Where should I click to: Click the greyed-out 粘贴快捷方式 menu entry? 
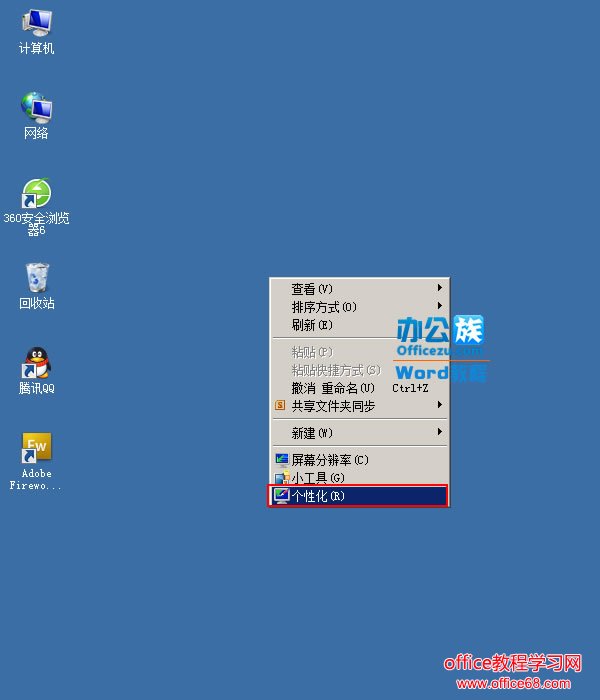335,370
